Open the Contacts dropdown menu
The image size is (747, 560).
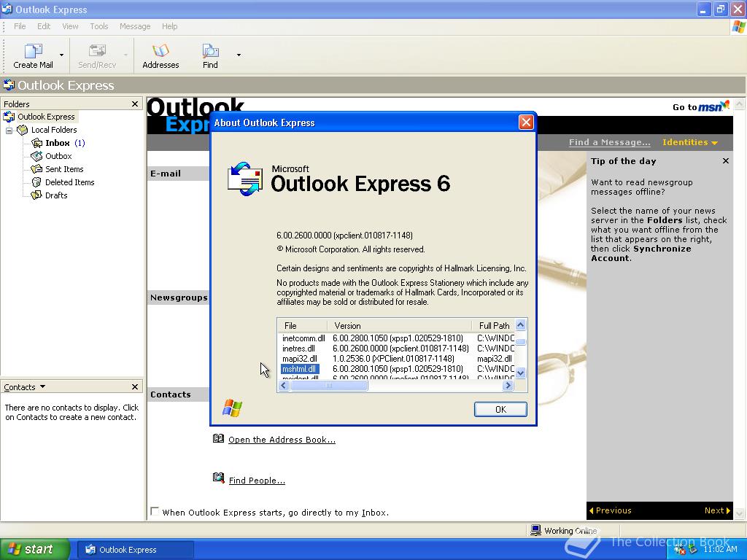(24, 387)
